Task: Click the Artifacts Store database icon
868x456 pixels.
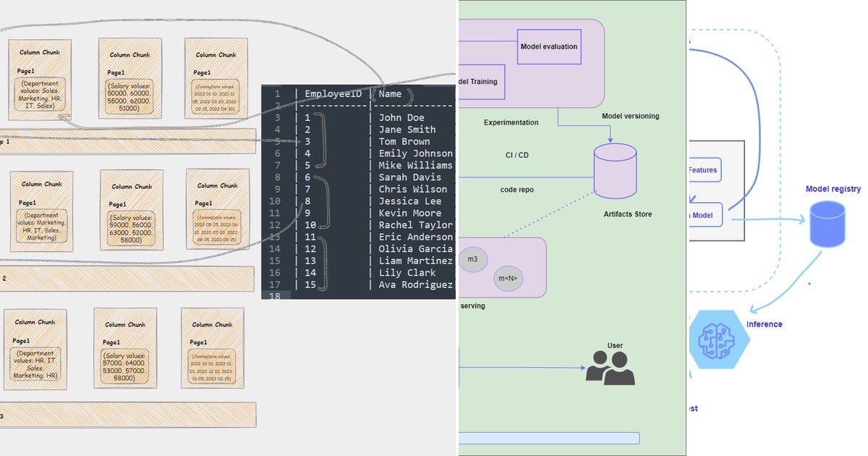Action: pyautogui.click(x=616, y=170)
